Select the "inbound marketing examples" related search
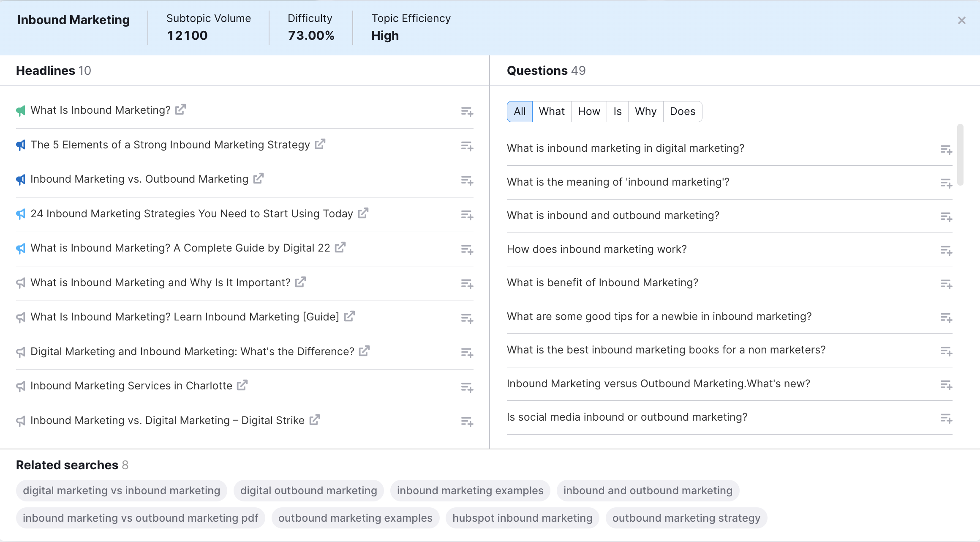980x542 pixels. click(470, 490)
